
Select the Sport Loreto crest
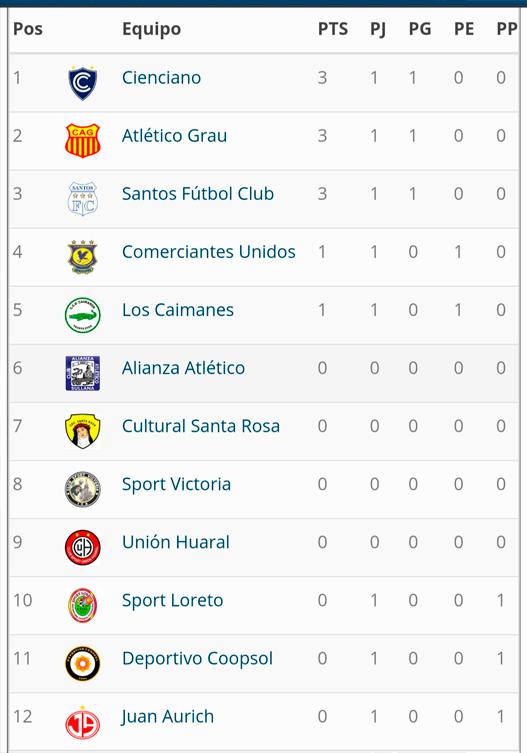click(x=83, y=605)
